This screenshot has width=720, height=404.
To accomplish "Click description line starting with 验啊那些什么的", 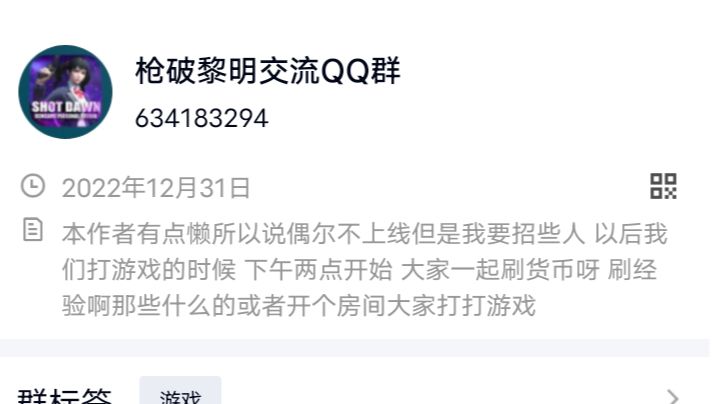I will 299,305.
